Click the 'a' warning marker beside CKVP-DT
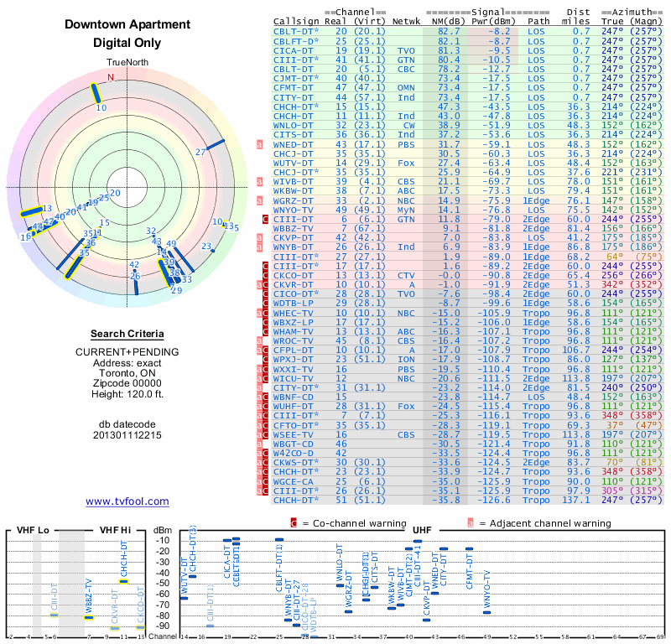Screen dimensions: 671x644 point(259,238)
